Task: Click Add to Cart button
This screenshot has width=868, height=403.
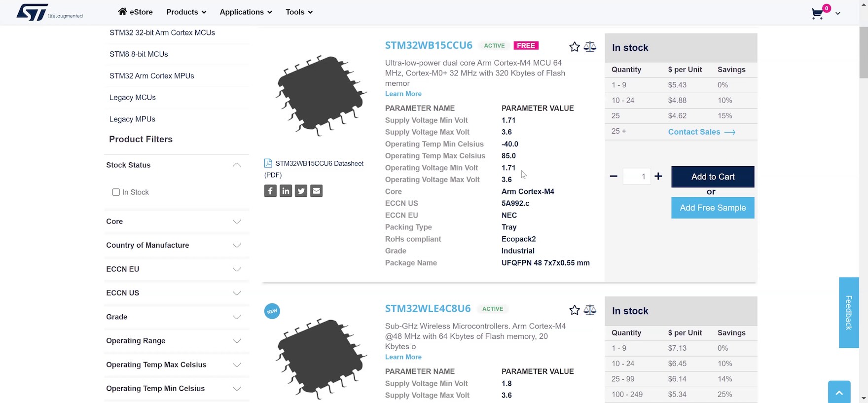Action: pyautogui.click(x=713, y=177)
